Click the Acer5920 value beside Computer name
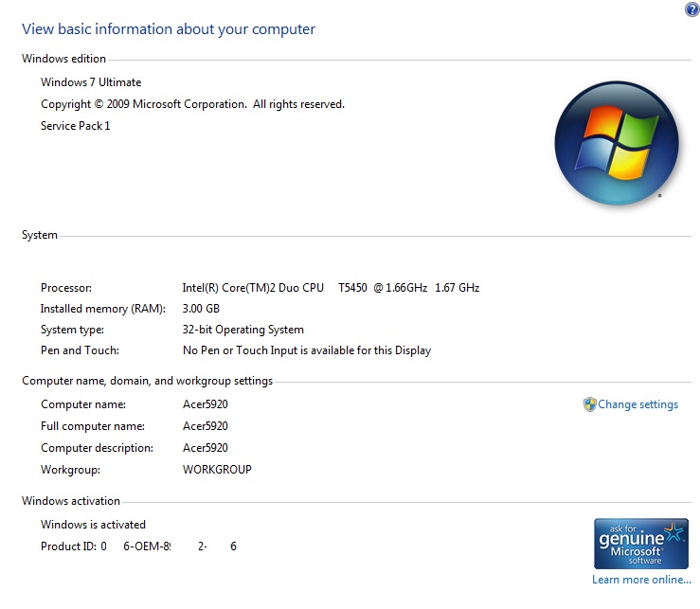 click(x=205, y=404)
